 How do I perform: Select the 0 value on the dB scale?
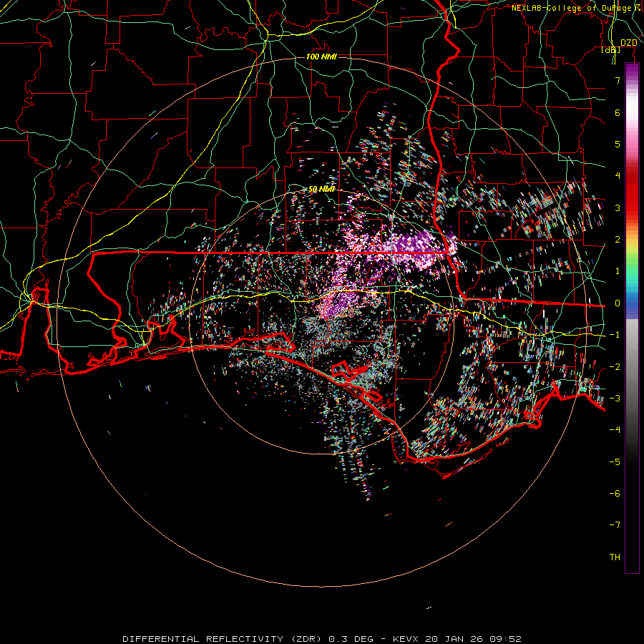click(618, 303)
